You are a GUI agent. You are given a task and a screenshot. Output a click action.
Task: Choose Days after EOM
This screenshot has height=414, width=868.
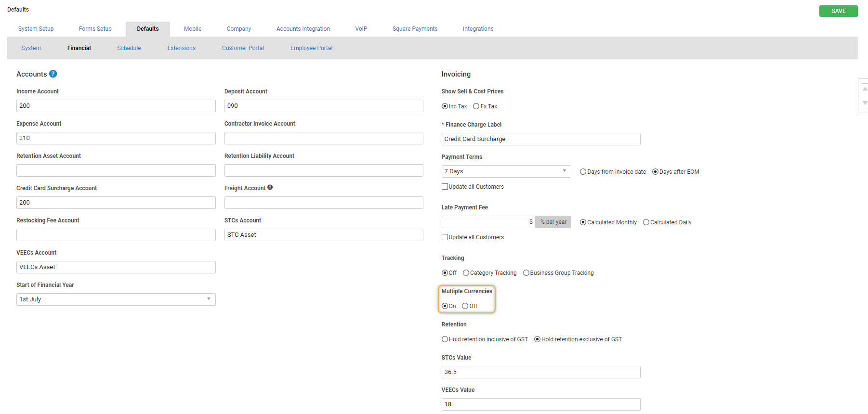(655, 172)
